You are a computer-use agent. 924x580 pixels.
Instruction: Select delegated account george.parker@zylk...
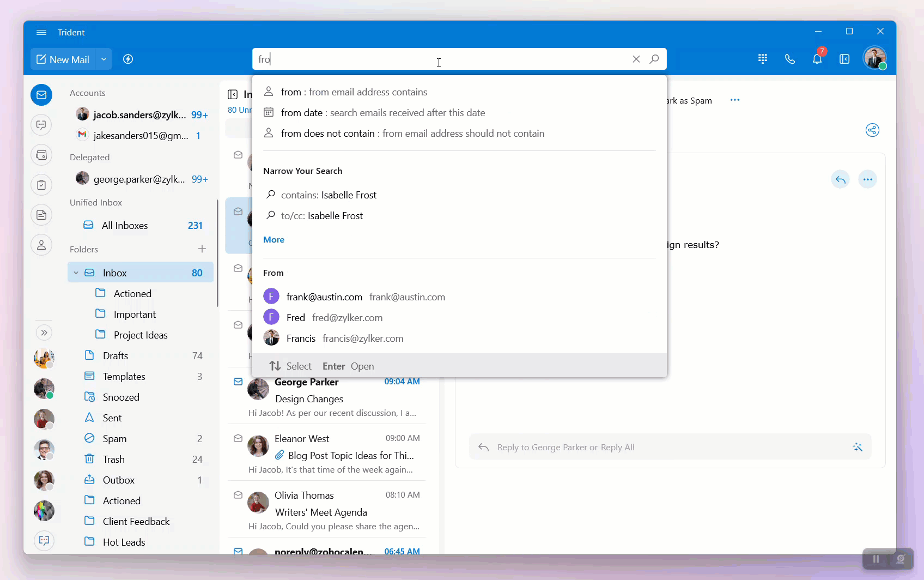[142, 179]
